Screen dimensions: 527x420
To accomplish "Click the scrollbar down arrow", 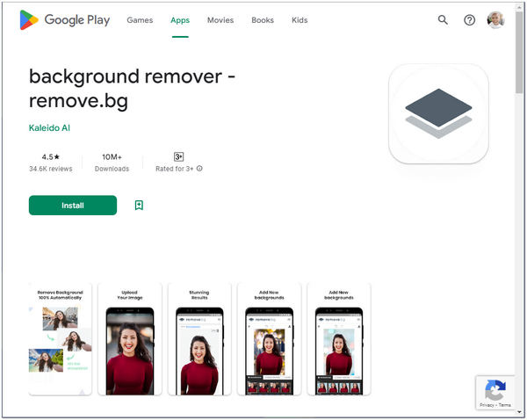I will click(519, 412).
